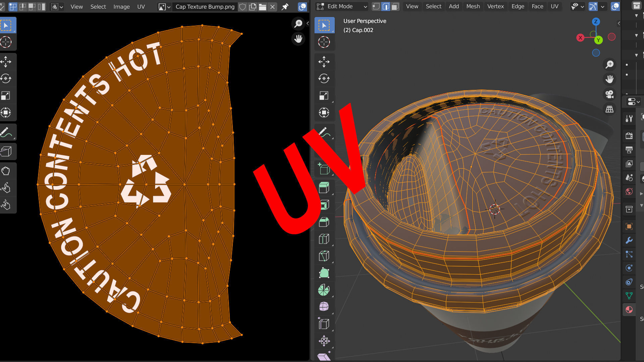
Task: Open the Modifiers wrench properties tab
Action: 629,240
